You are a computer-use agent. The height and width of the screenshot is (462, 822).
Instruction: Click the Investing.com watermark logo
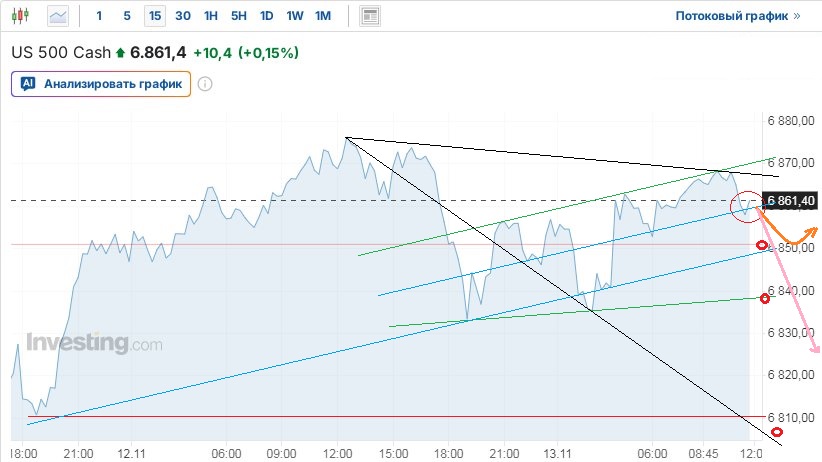[93, 343]
